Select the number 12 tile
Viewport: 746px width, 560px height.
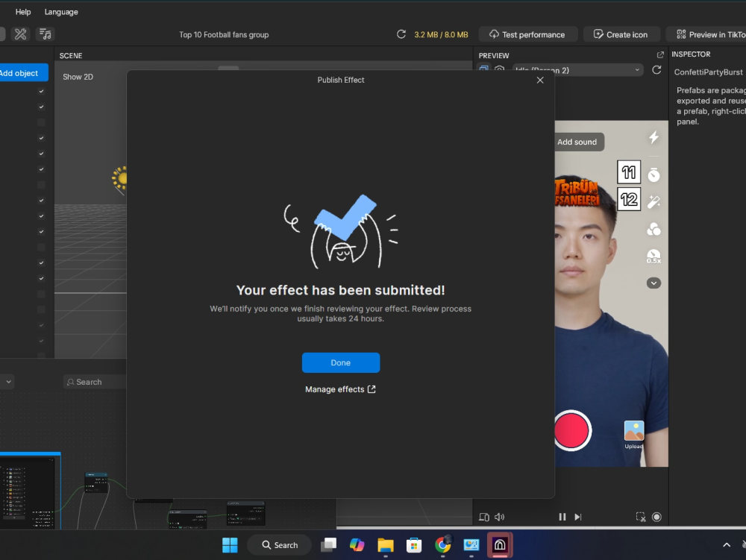[628, 199]
